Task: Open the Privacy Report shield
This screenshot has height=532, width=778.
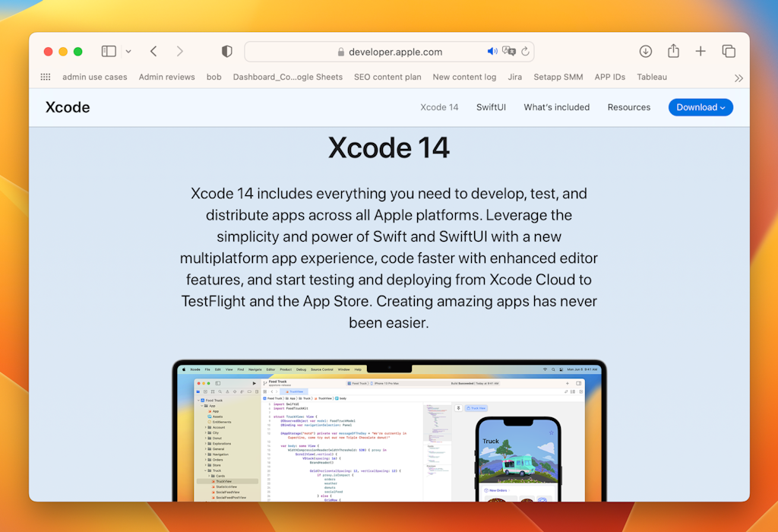Action: (x=226, y=51)
